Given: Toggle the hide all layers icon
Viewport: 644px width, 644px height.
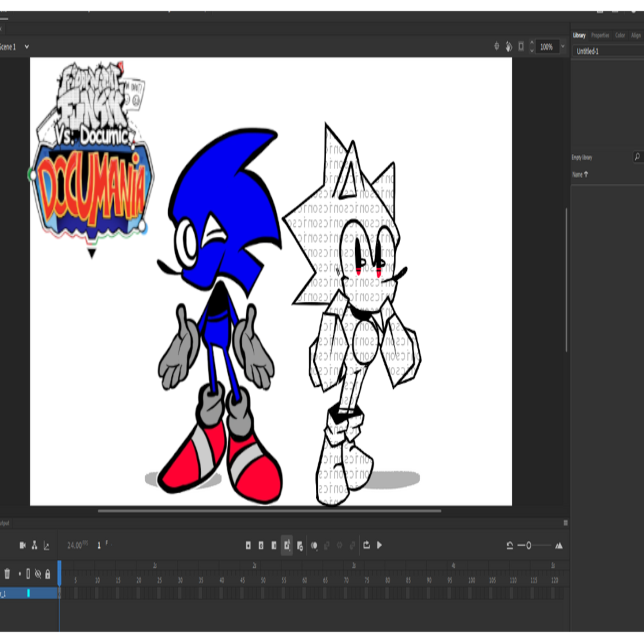Looking at the screenshot, I should 38,574.
